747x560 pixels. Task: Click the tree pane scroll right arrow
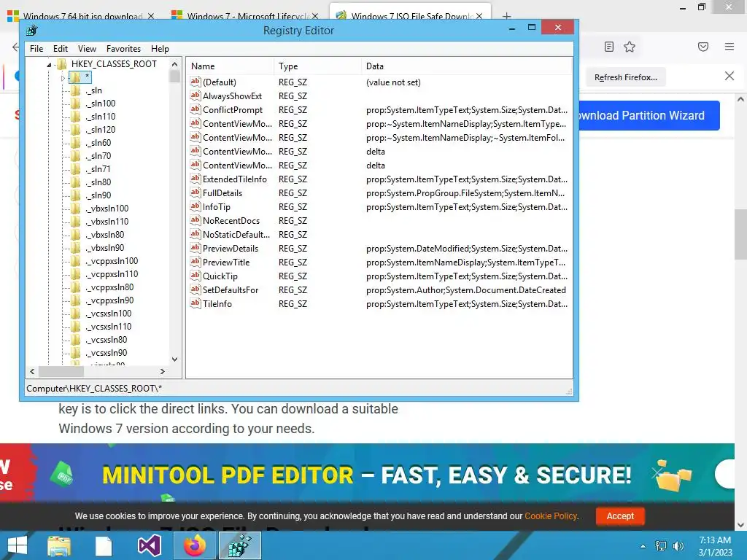tap(163, 371)
